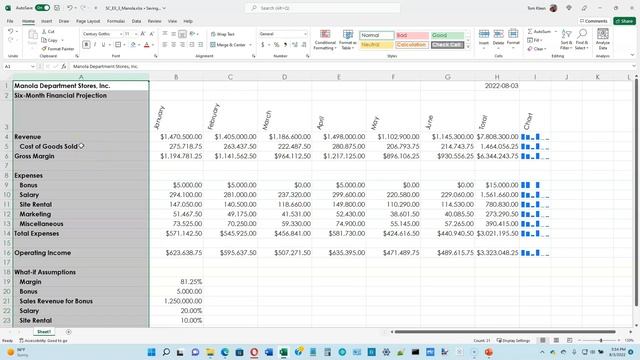The height and width of the screenshot is (360, 640).
Task: Open Display Settings in status bar
Action: tap(513, 340)
